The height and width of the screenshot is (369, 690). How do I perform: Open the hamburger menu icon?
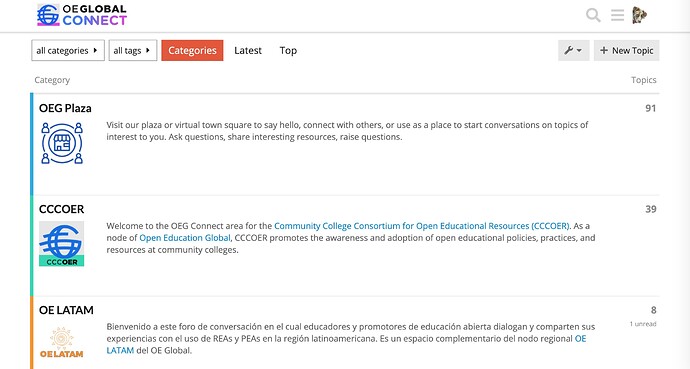617,15
